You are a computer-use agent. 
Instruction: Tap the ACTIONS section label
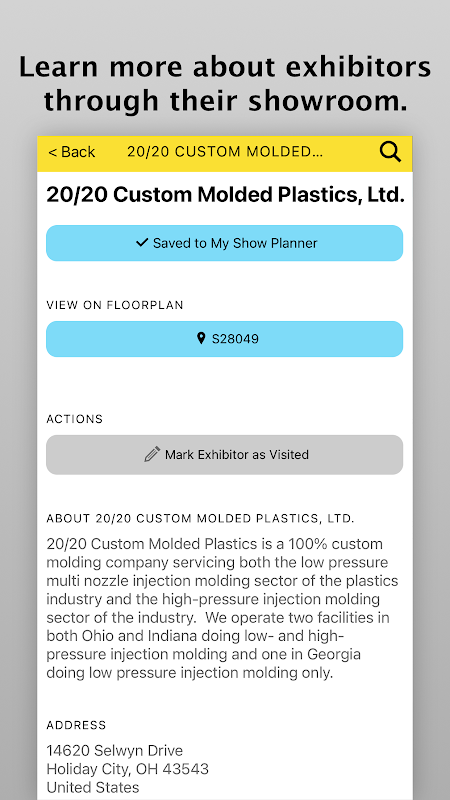coord(74,419)
